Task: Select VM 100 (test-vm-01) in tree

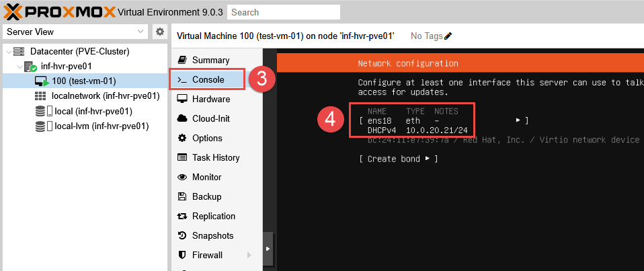Action: coord(83,81)
